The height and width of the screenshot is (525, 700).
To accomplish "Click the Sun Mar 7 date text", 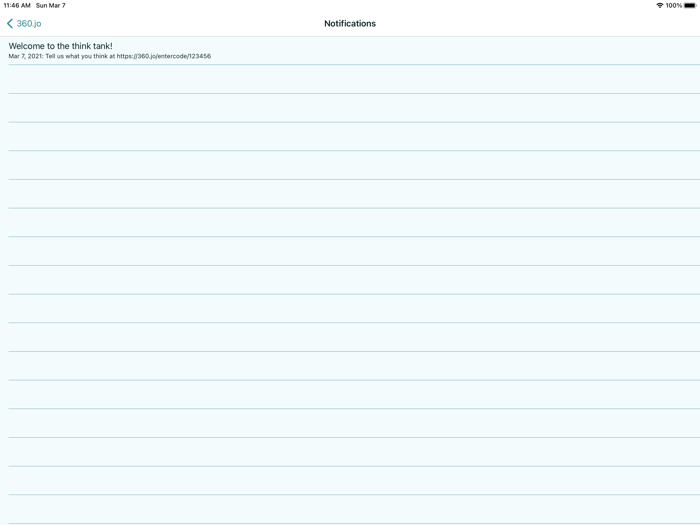I will [x=50, y=5].
